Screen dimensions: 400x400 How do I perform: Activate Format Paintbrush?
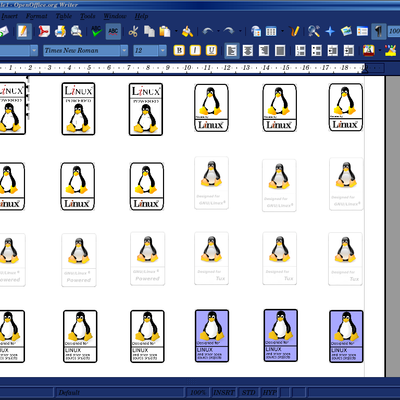[x=187, y=32]
